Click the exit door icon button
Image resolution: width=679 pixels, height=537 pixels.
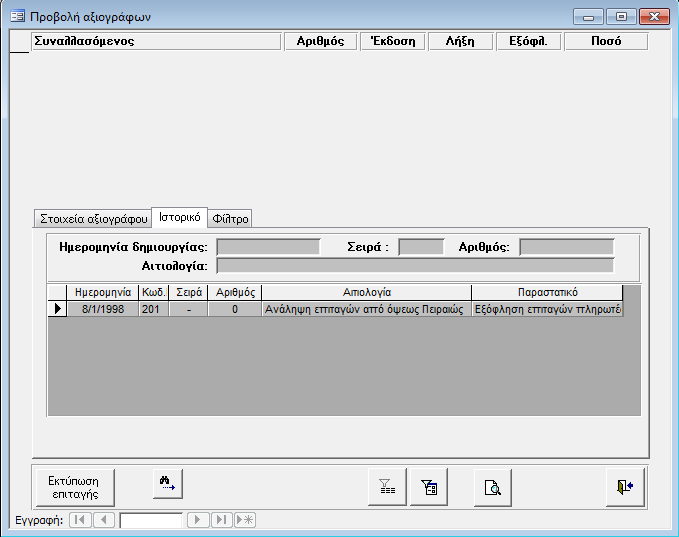pyautogui.click(x=625, y=486)
